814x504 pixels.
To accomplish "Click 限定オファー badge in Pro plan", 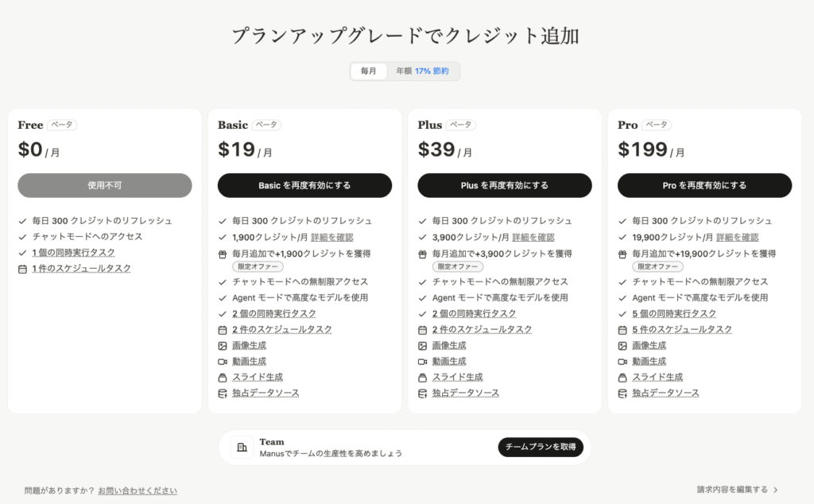I will (x=657, y=267).
